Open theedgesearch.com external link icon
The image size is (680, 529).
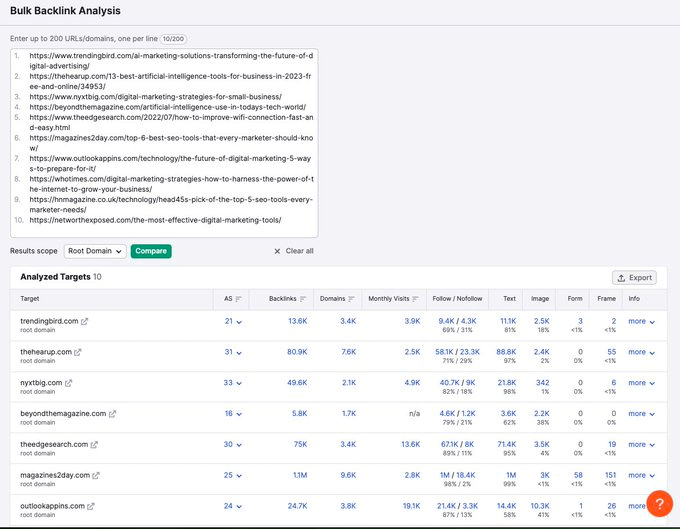click(92, 445)
